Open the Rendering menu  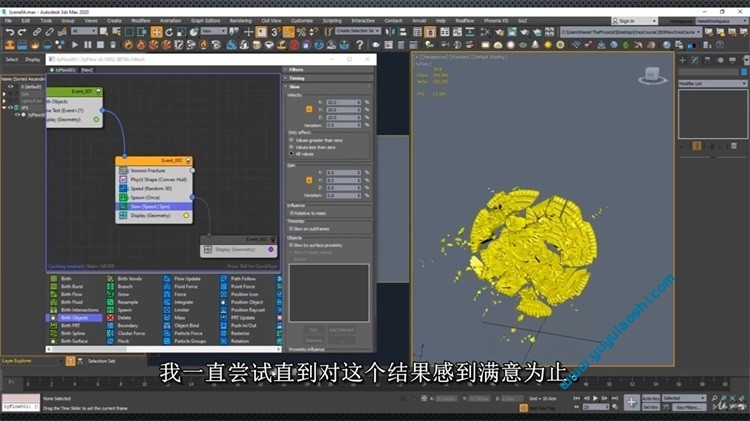click(x=240, y=20)
